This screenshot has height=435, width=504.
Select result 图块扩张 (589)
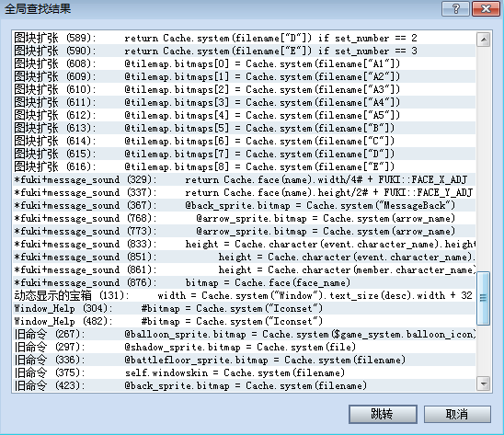245,38
